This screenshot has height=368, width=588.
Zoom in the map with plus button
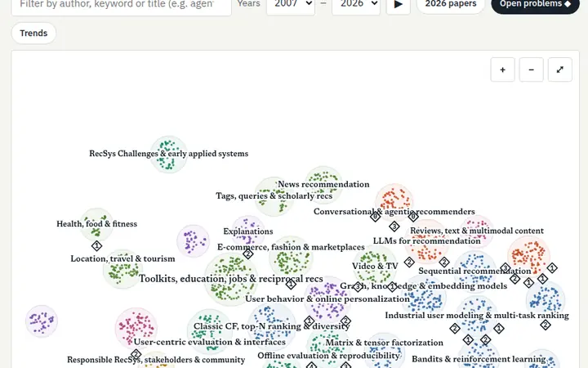(502, 70)
